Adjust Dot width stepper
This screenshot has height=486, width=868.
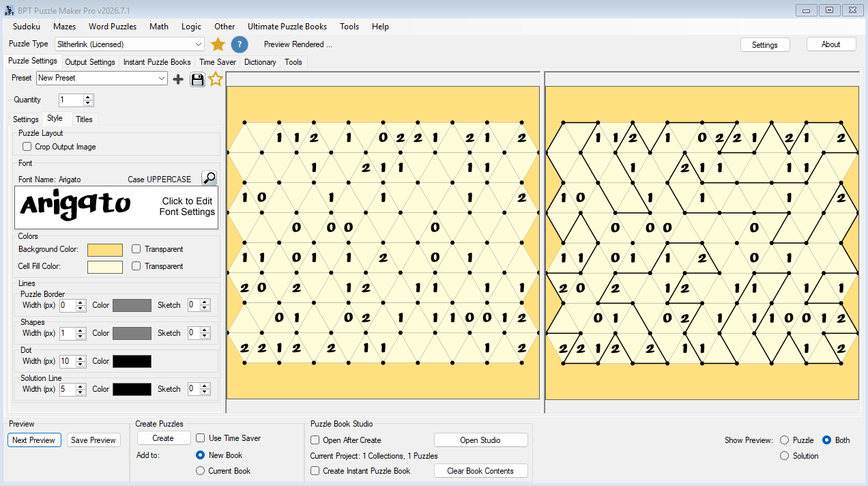coord(81,362)
